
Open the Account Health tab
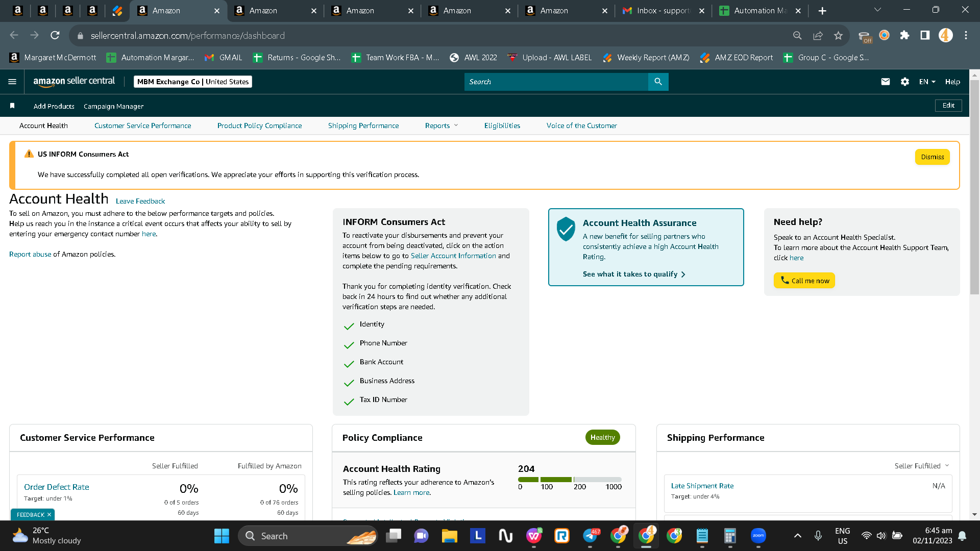pos(43,126)
